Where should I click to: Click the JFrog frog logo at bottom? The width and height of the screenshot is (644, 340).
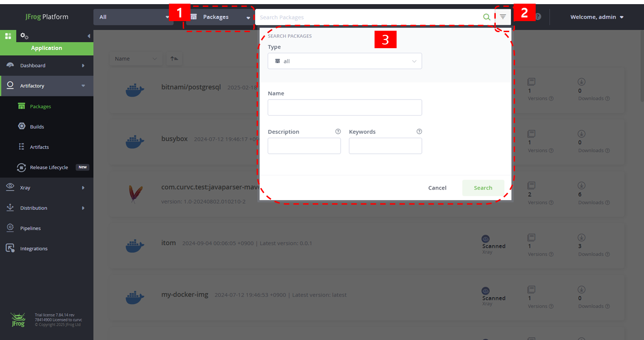click(x=18, y=319)
